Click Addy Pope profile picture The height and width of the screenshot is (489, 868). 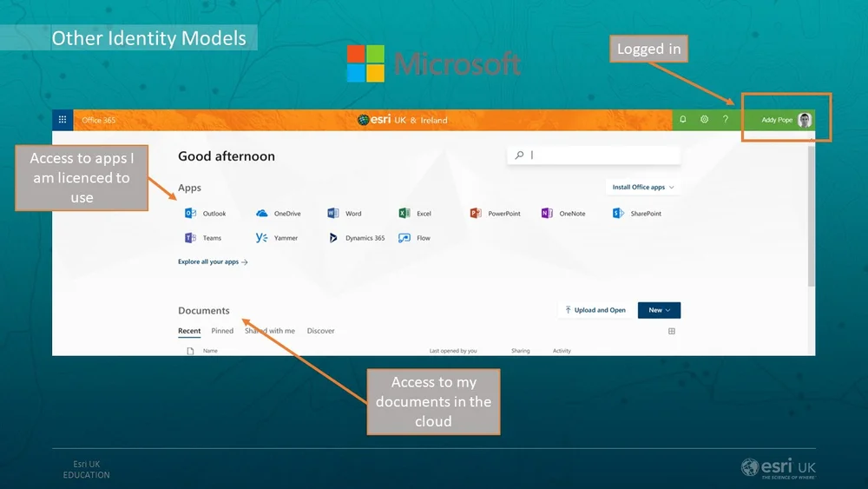(x=805, y=120)
